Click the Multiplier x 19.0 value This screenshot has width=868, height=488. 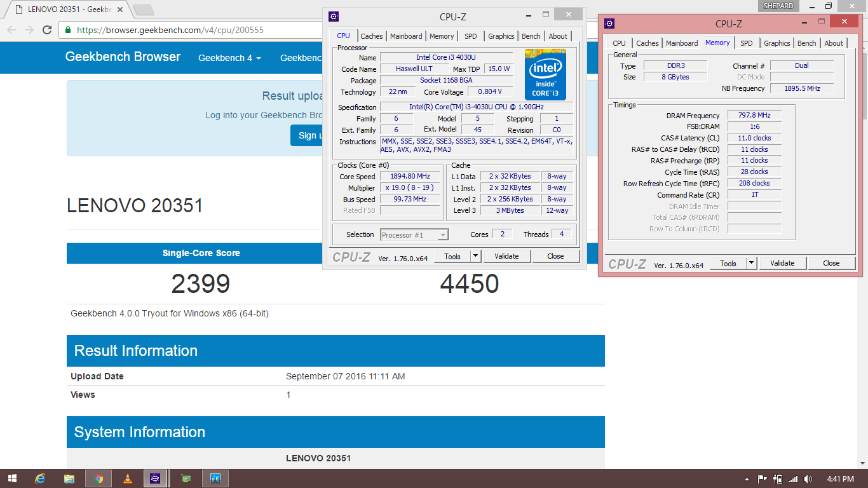(x=410, y=187)
